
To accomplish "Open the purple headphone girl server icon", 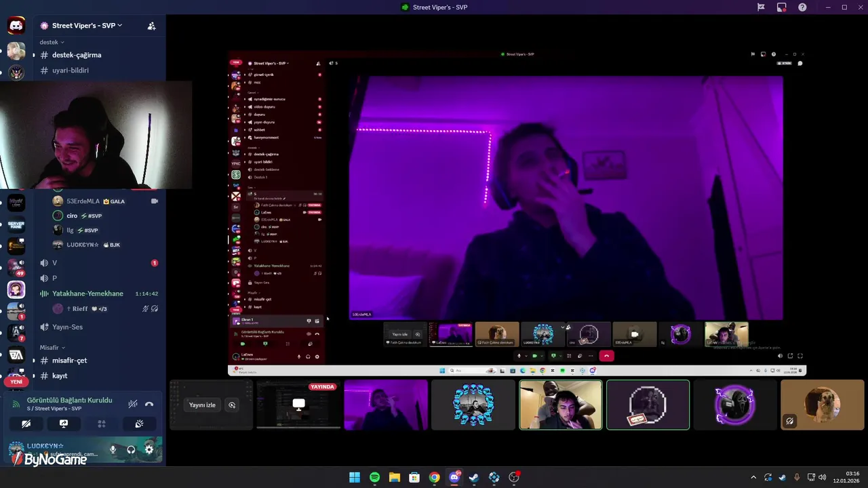I will coord(16,289).
